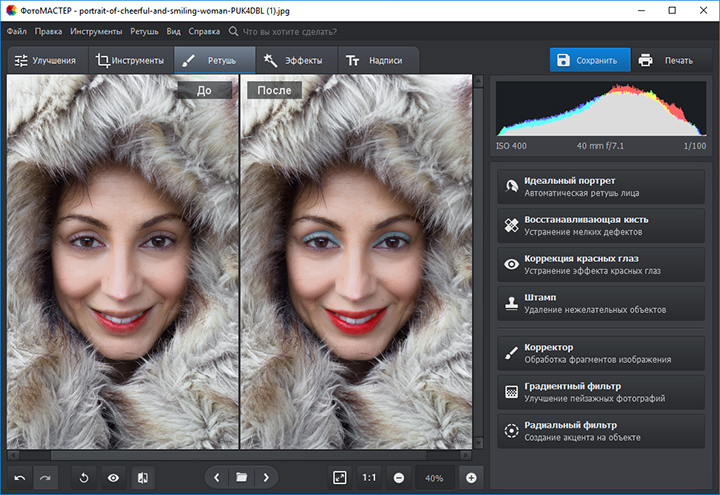This screenshot has width=720, height=495.
Task: Zoom out with the minus button
Action: [x=399, y=478]
